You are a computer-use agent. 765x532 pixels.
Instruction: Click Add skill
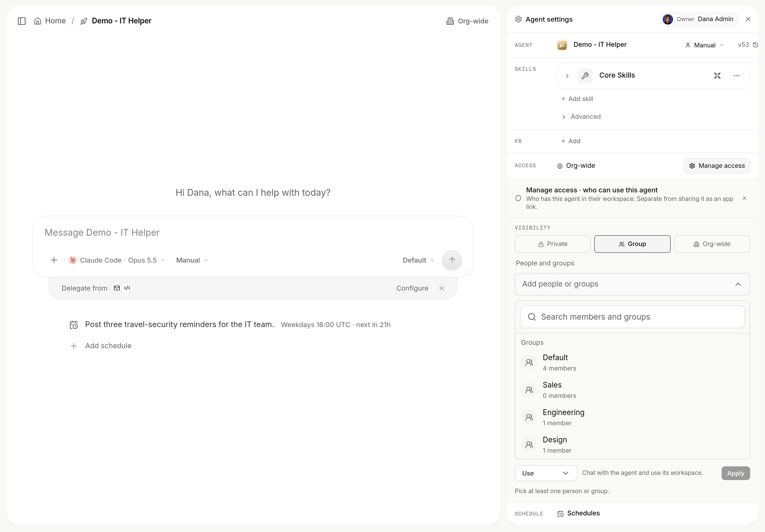point(577,99)
